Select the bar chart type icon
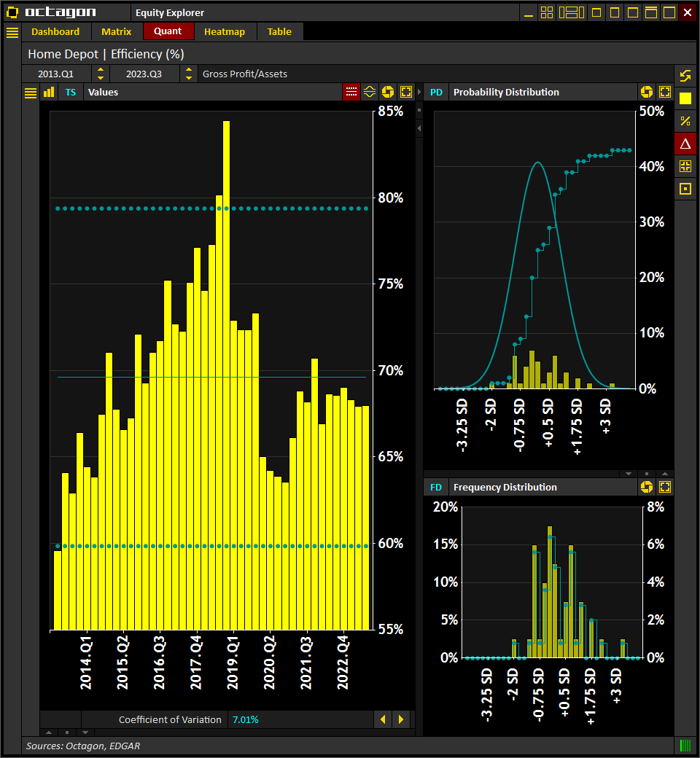The width and height of the screenshot is (700, 758). coord(49,93)
